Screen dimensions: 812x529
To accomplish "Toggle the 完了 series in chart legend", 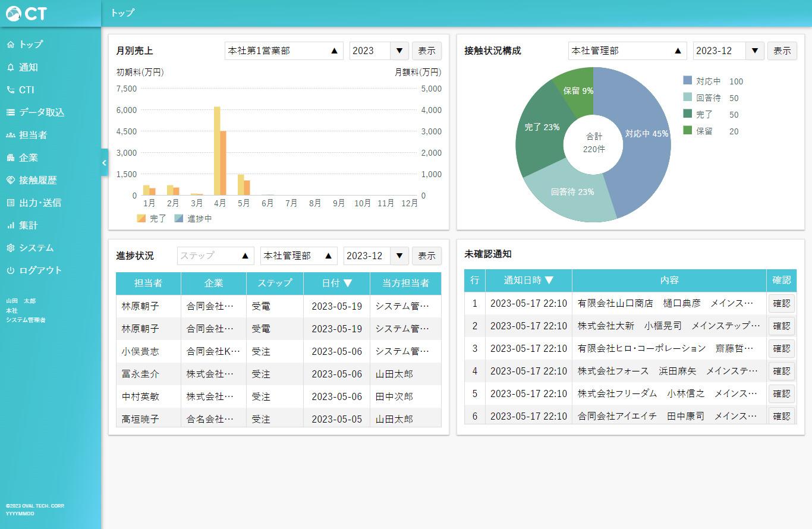I will click(x=152, y=218).
